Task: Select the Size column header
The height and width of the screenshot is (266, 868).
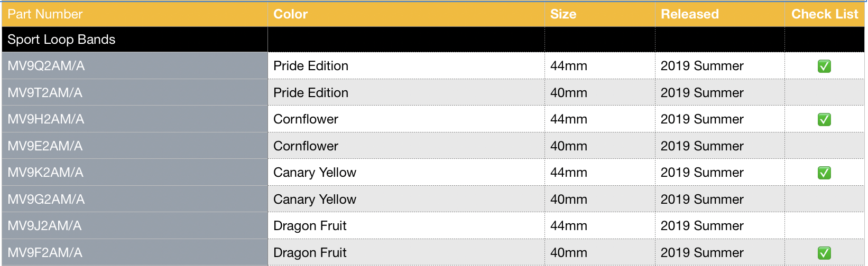Action: click(x=563, y=14)
